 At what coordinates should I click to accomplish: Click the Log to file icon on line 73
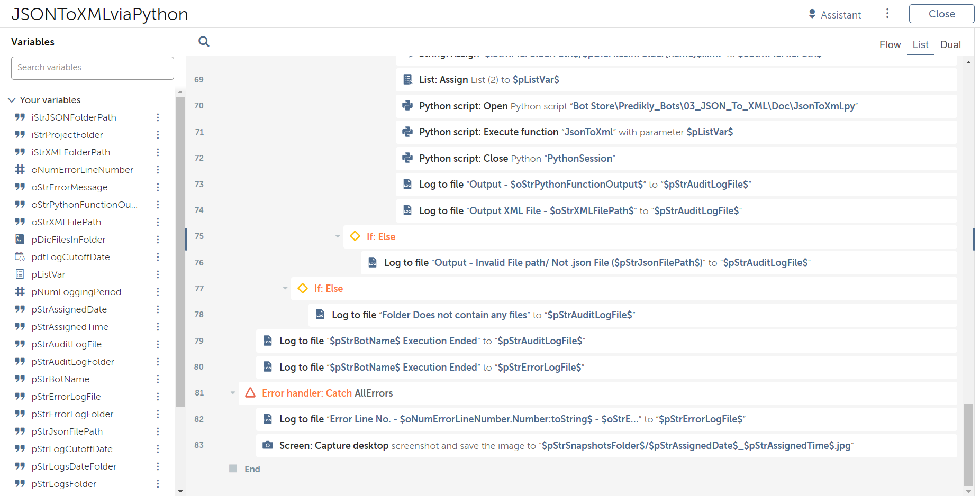point(407,184)
